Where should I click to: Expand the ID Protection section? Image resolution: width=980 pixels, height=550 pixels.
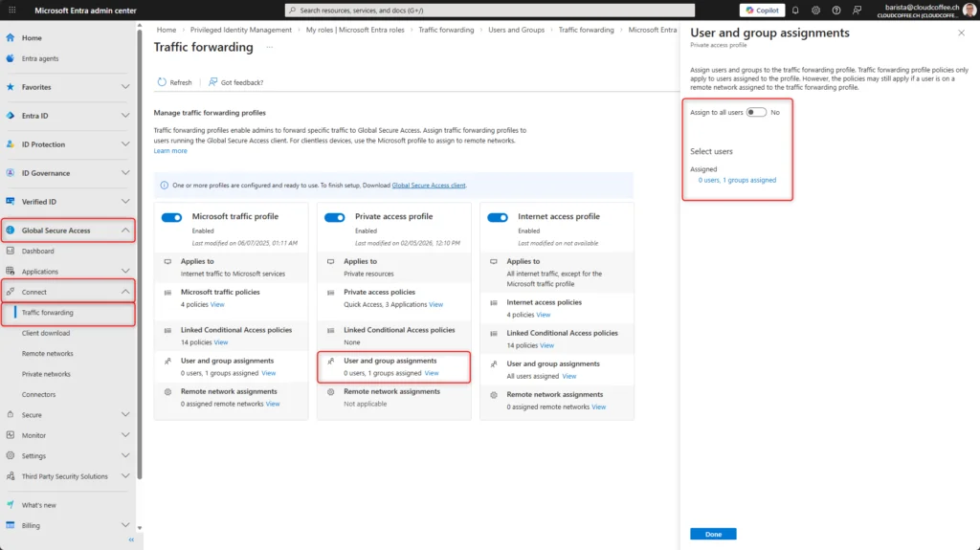point(125,144)
